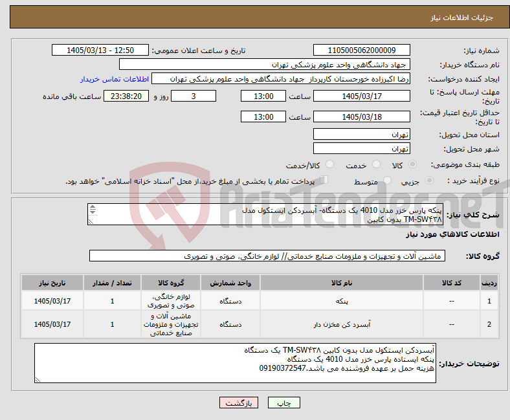Click the توضیحات خریدار text area
The height and width of the screenshot is (420, 510).
coord(235,363)
